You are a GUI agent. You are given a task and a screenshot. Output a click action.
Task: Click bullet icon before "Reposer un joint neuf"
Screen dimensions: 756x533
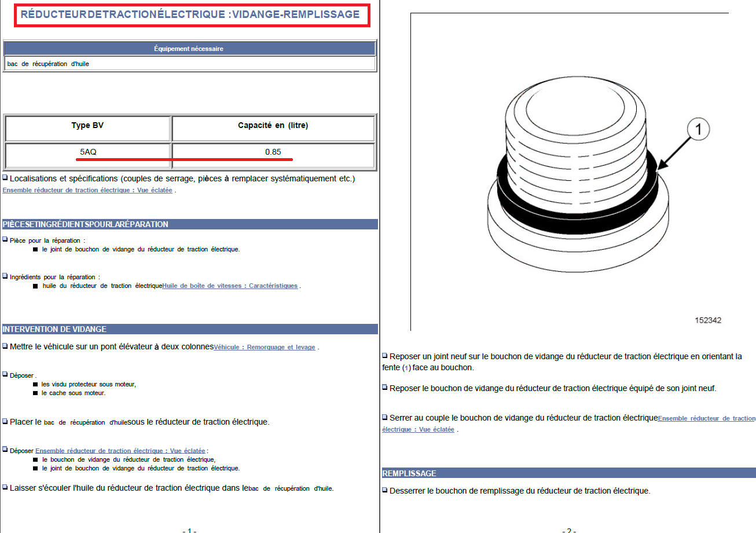click(385, 356)
